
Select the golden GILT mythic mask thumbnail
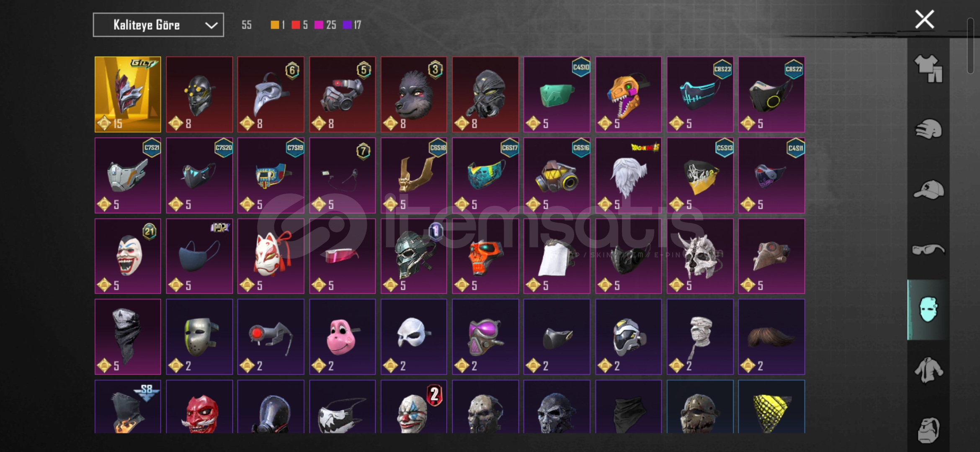(128, 95)
